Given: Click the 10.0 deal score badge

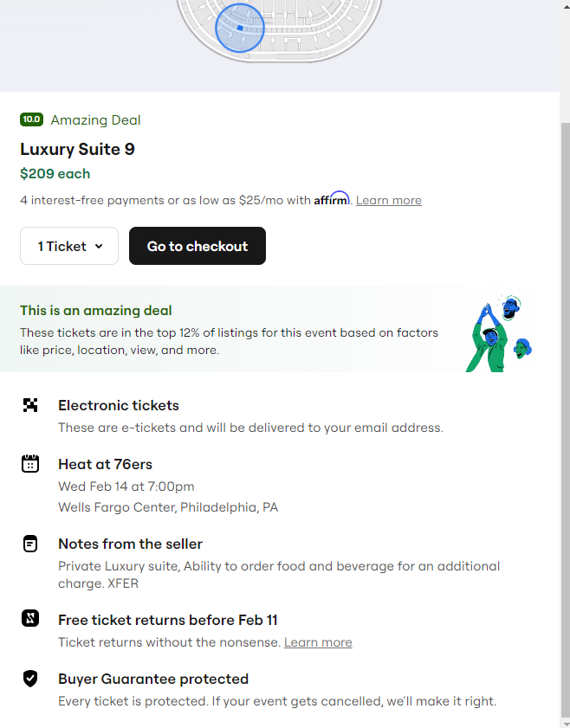Looking at the screenshot, I should 31,120.
